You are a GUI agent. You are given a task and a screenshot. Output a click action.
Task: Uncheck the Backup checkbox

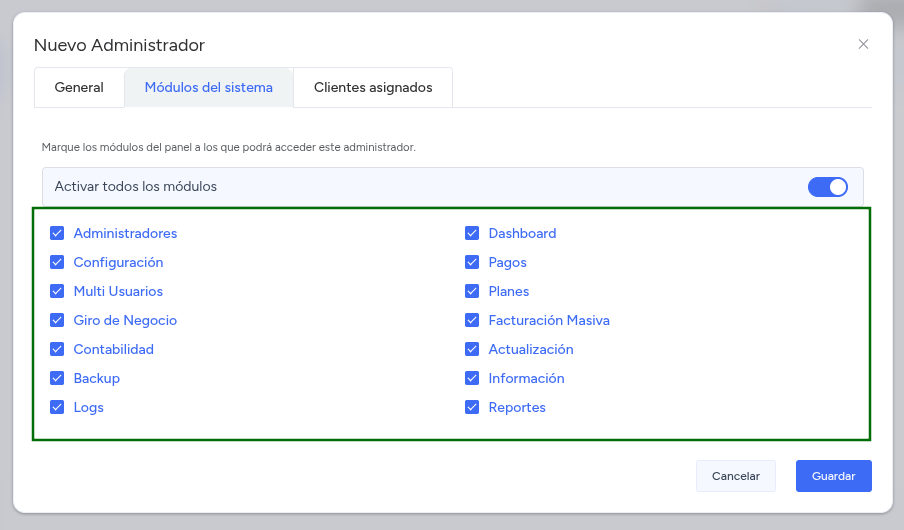57,378
